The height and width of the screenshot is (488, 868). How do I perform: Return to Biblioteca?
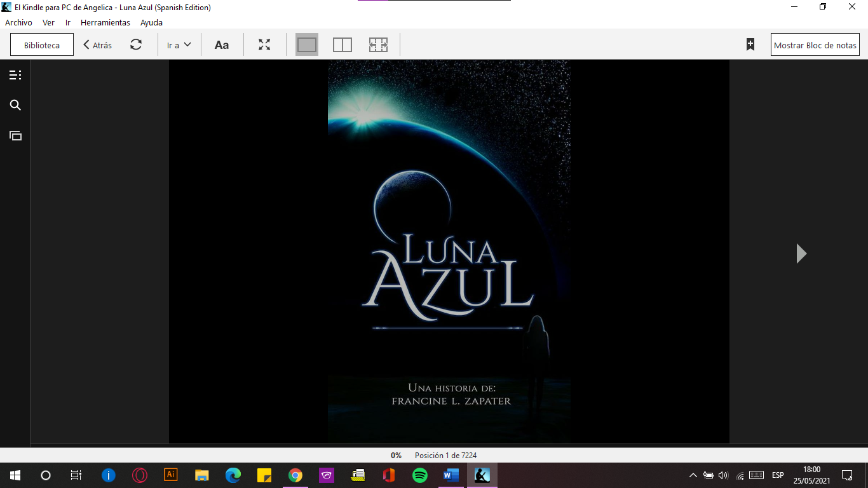[42, 45]
